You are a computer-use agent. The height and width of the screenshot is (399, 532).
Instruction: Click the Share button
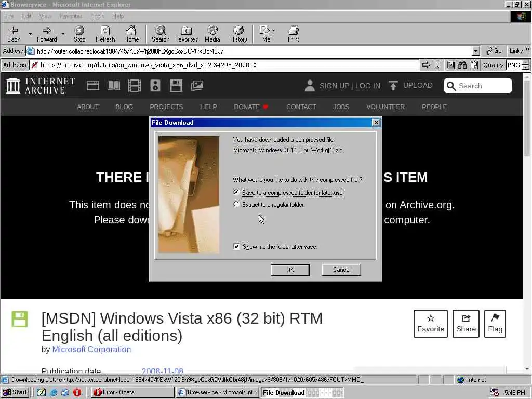tap(466, 323)
